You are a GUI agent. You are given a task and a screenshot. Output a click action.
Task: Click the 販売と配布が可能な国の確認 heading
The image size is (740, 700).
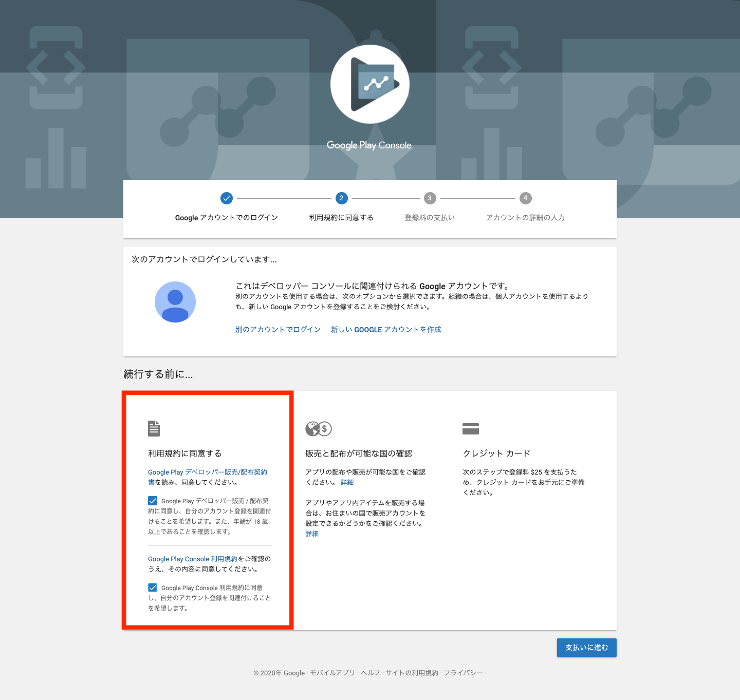[359, 453]
